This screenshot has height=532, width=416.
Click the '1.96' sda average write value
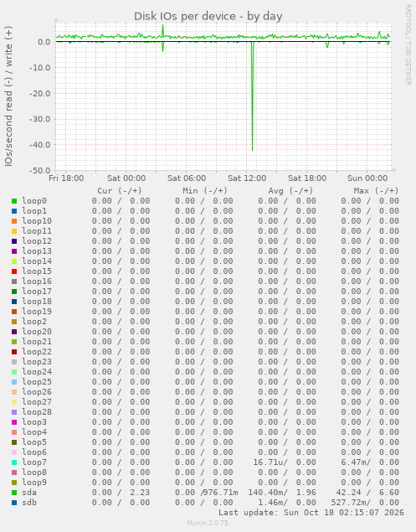[306, 493]
